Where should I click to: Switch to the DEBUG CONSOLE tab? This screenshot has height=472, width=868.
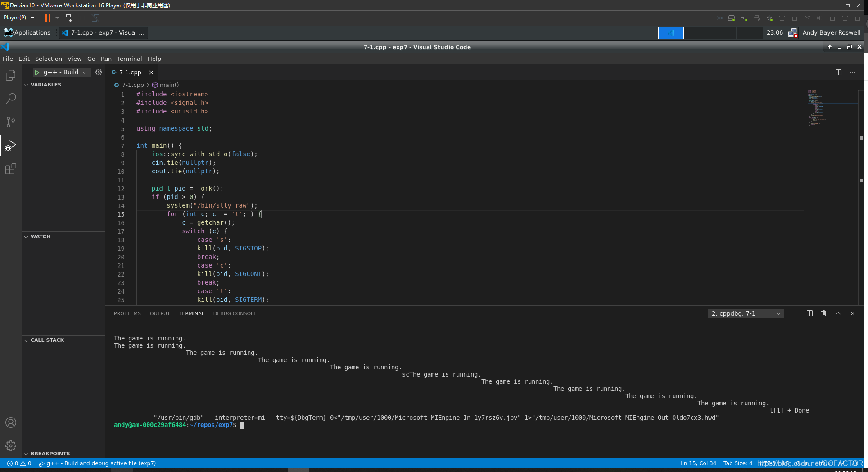point(235,313)
